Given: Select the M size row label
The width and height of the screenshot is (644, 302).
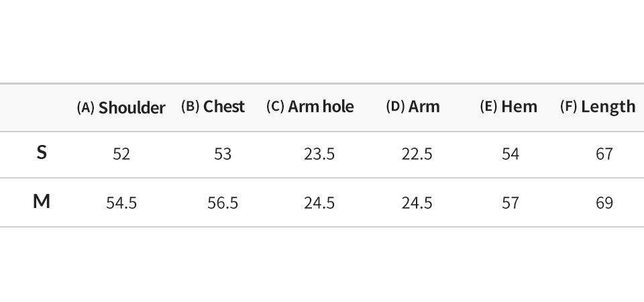Looking at the screenshot, I should [x=42, y=202].
